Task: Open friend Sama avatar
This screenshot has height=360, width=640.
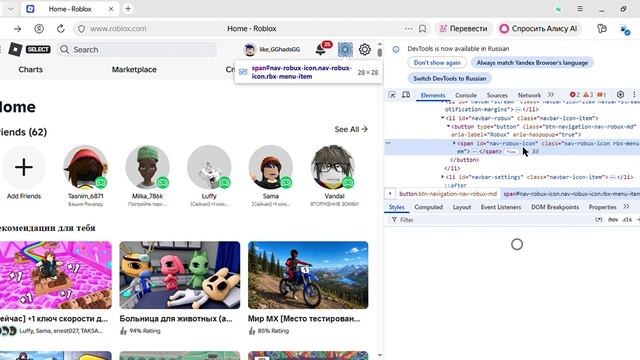Action: point(271,167)
